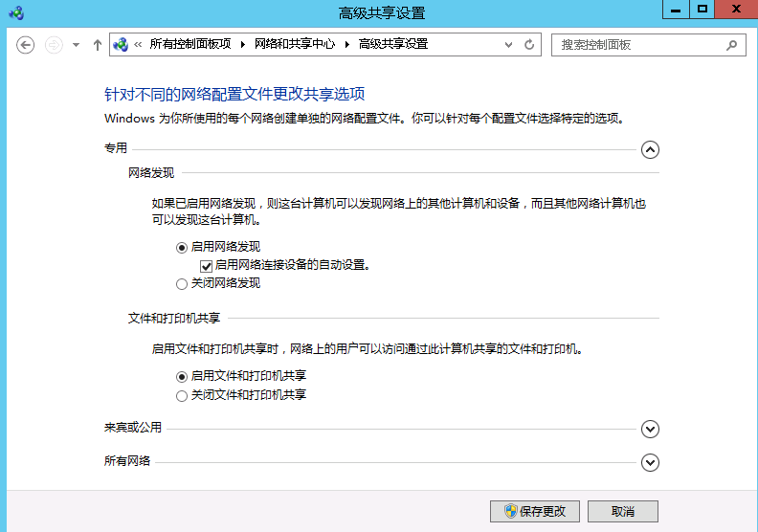Click inside the 搜索控制面板 search field
This screenshot has height=532, width=758.
[636, 45]
